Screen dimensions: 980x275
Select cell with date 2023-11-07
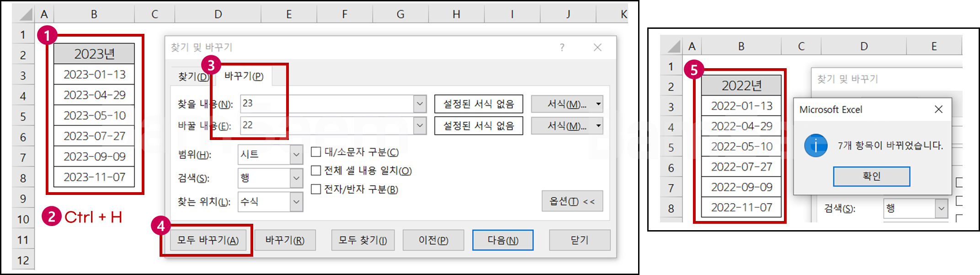pos(94,177)
